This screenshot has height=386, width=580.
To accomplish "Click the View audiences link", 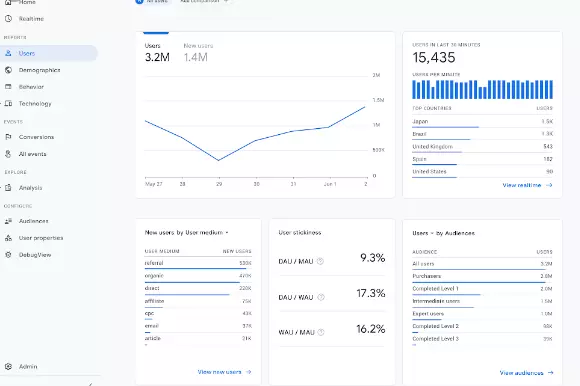I will pos(521,373).
